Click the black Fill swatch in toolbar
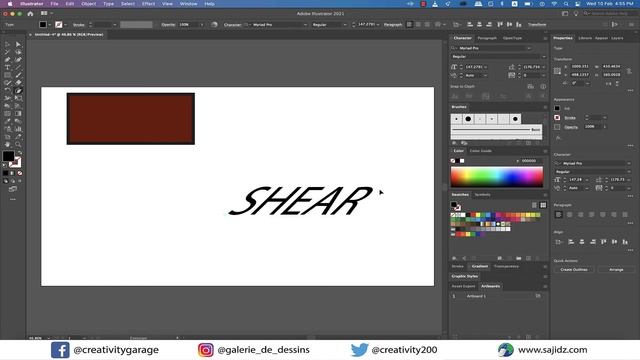 click(8, 156)
